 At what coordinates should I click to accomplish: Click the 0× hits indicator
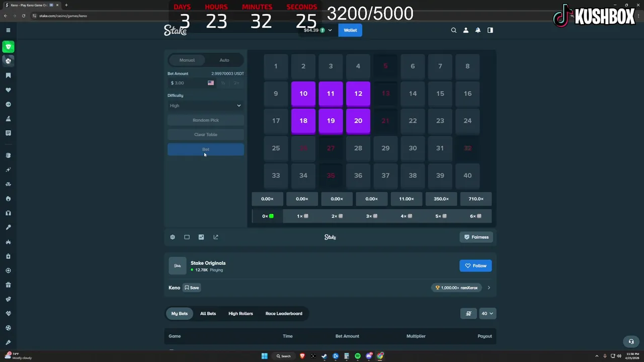(268, 216)
